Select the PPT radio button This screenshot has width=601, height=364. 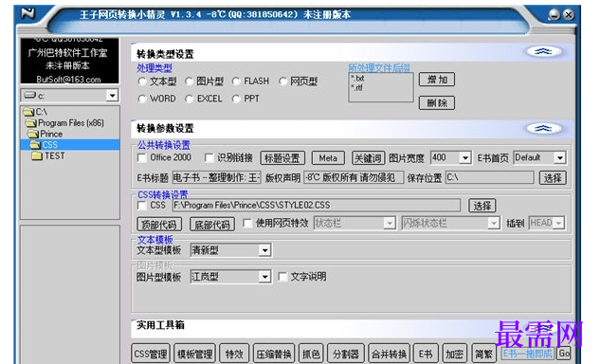pos(236,99)
